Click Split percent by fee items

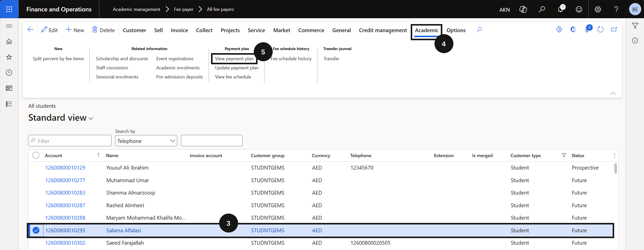point(58,58)
